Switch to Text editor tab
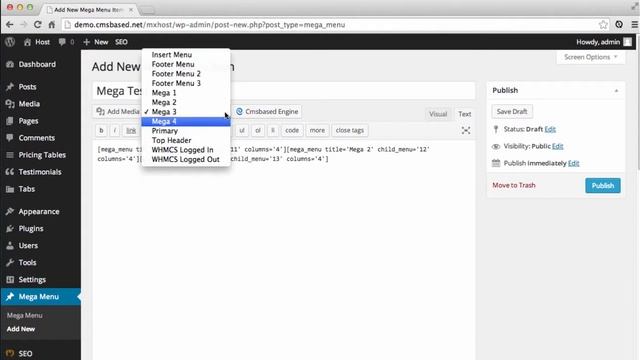This screenshot has height=360, width=640. point(464,114)
